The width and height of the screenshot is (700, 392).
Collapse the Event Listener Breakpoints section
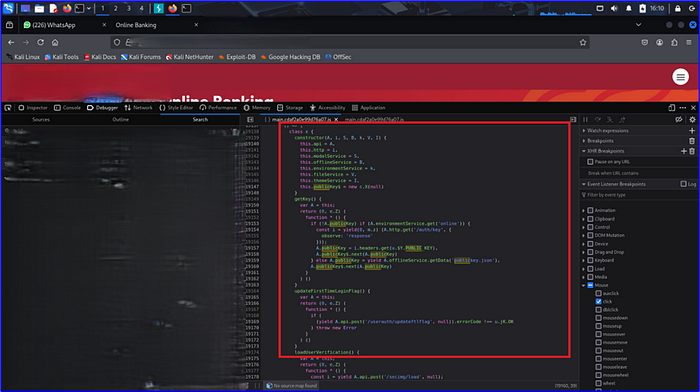(583, 184)
